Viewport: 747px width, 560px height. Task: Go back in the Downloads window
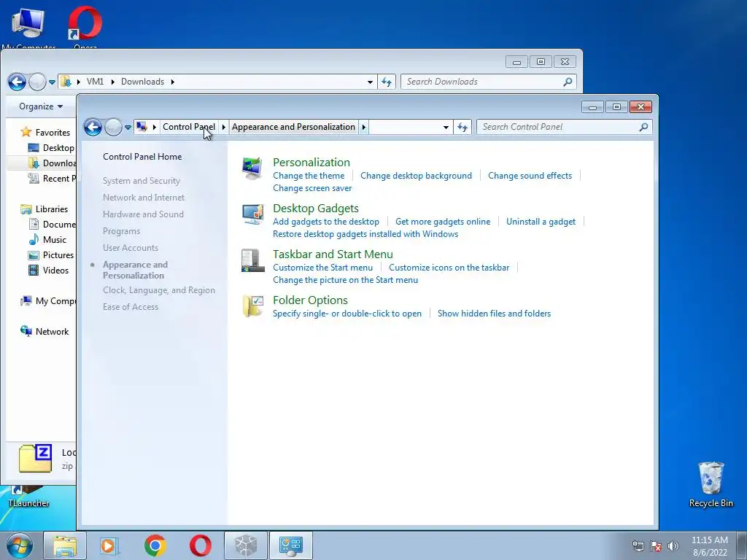point(17,82)
